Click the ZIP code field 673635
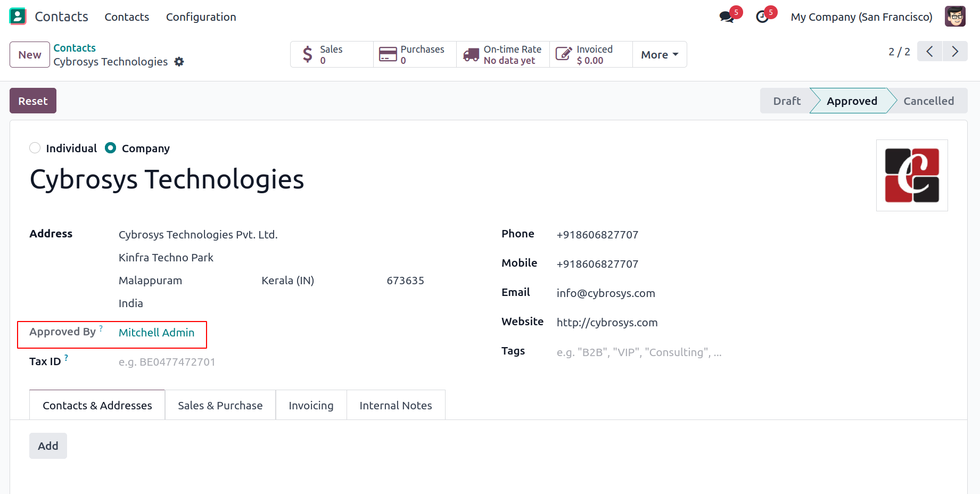 coord(406,281)
